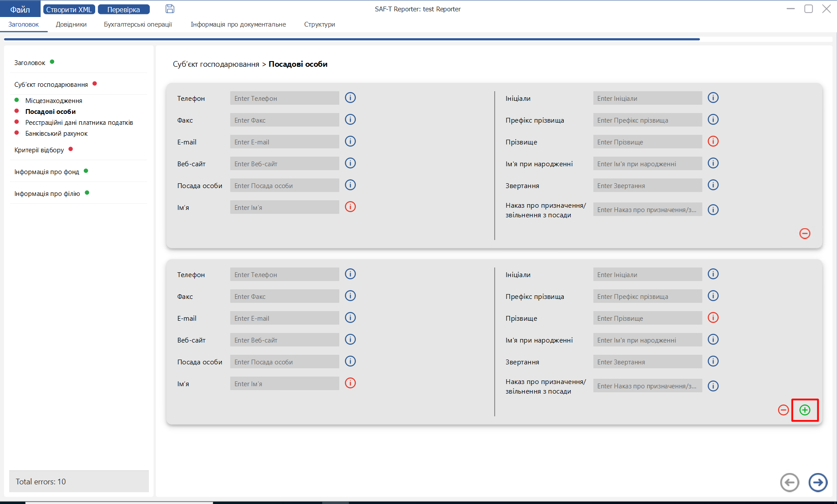The image size is (837, 504).
Task: Click info icon beside first card's Ім'я при народженні
Action: [713, 163]
